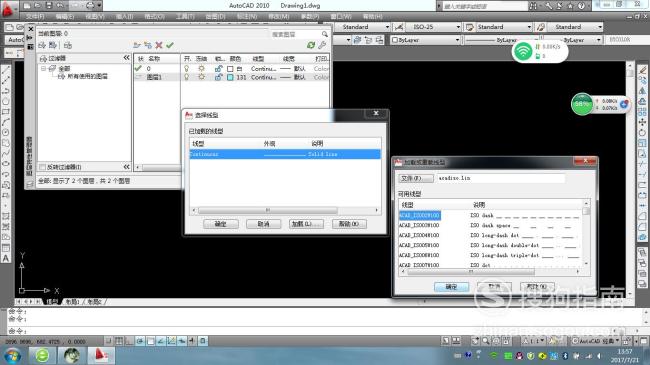Click the green checkmark set current icon
The image size is (650, 365).
170,45
